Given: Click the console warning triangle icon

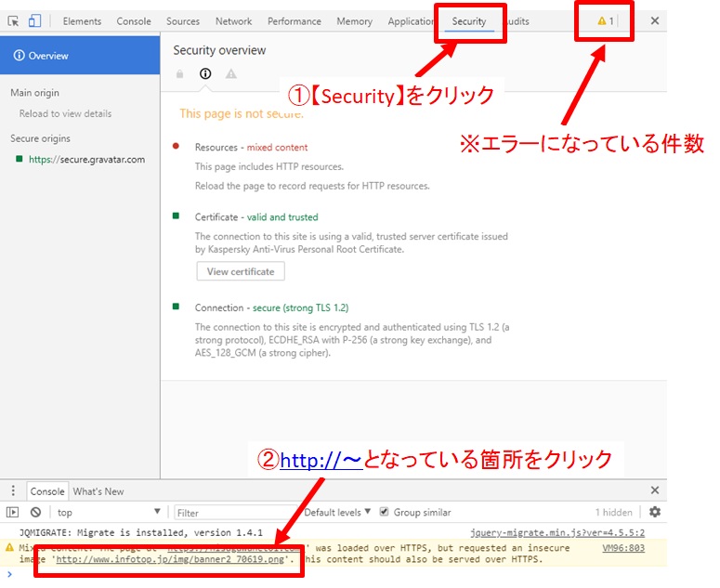Looking at the screenshot, I should click(x=9, y=547).
